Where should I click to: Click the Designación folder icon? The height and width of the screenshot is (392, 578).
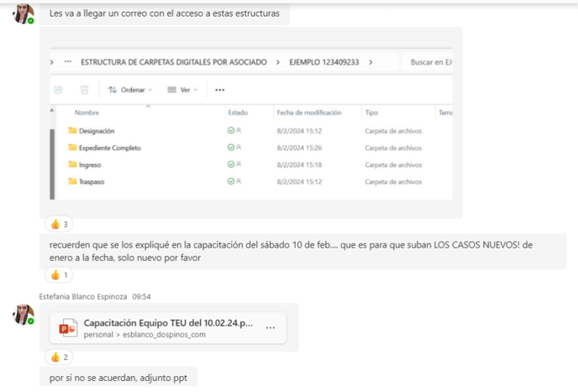[x=72, y=130]
